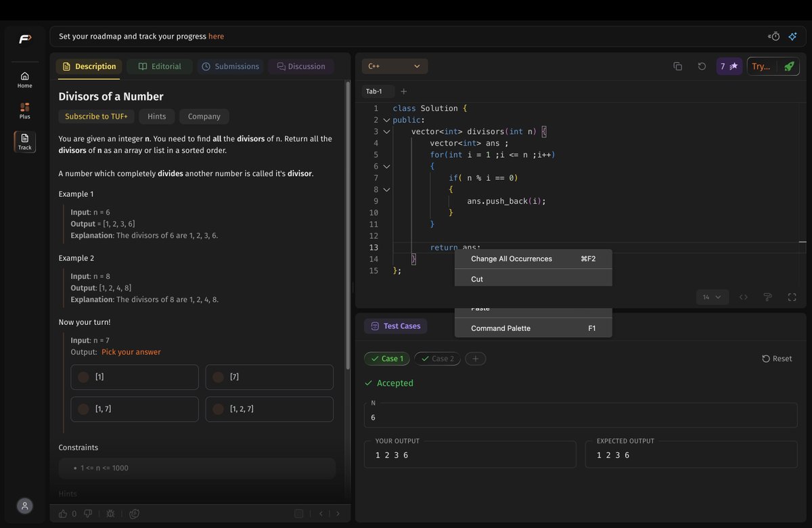This screenshot has height=528, width=812.
Task: Choose Cut from the context menu
Action: (533, 278)
